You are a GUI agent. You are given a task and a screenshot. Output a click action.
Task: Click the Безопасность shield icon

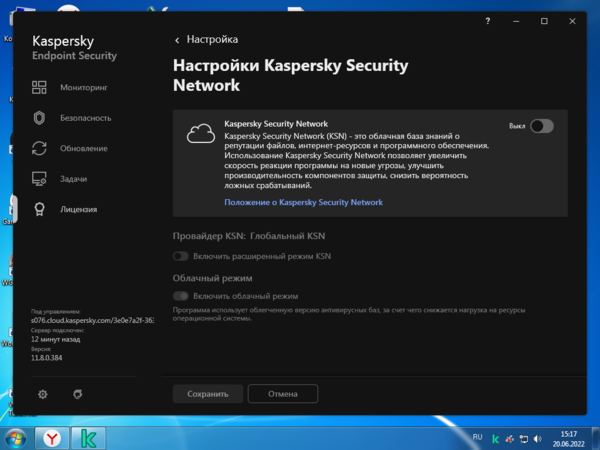40,117
